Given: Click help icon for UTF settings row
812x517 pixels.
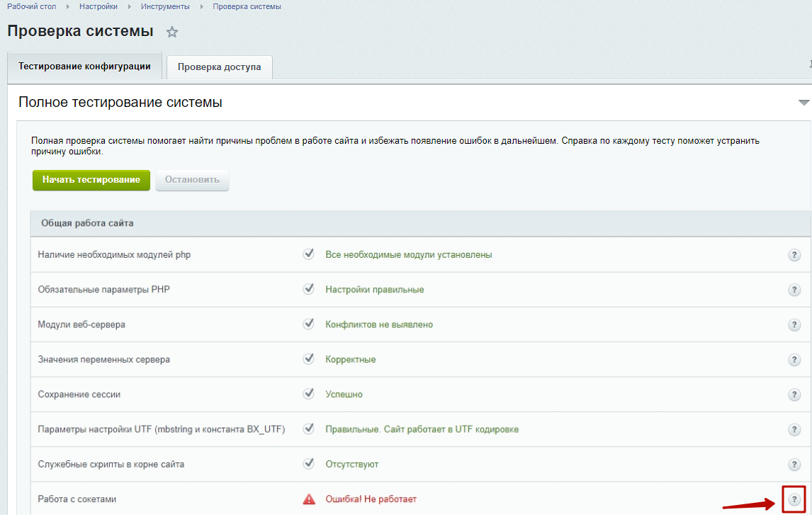Looking at the screenshot, I should (x=794, y=429).
